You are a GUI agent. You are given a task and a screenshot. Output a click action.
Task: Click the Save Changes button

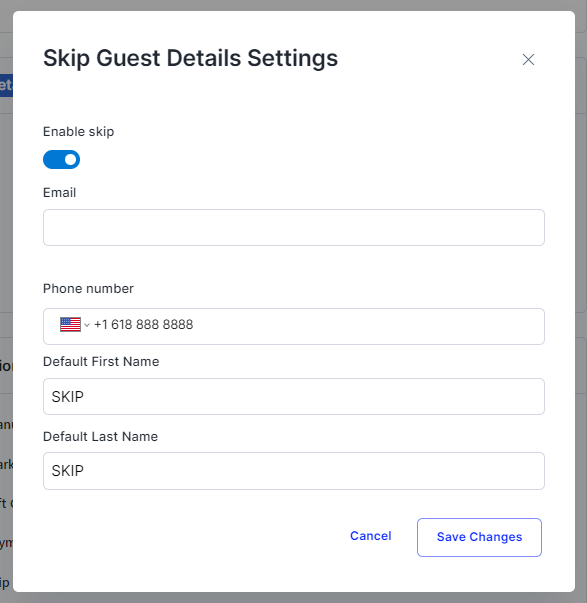coord(479,537)
